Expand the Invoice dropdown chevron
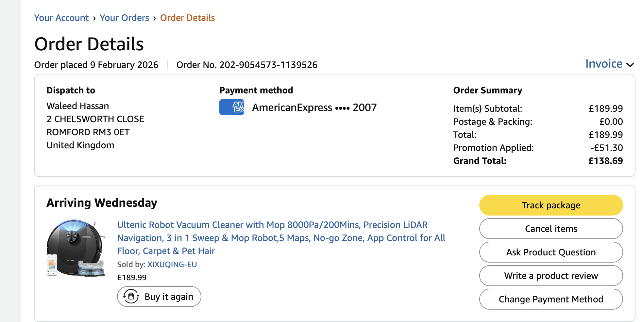The image size is (644, 322). 630,65
